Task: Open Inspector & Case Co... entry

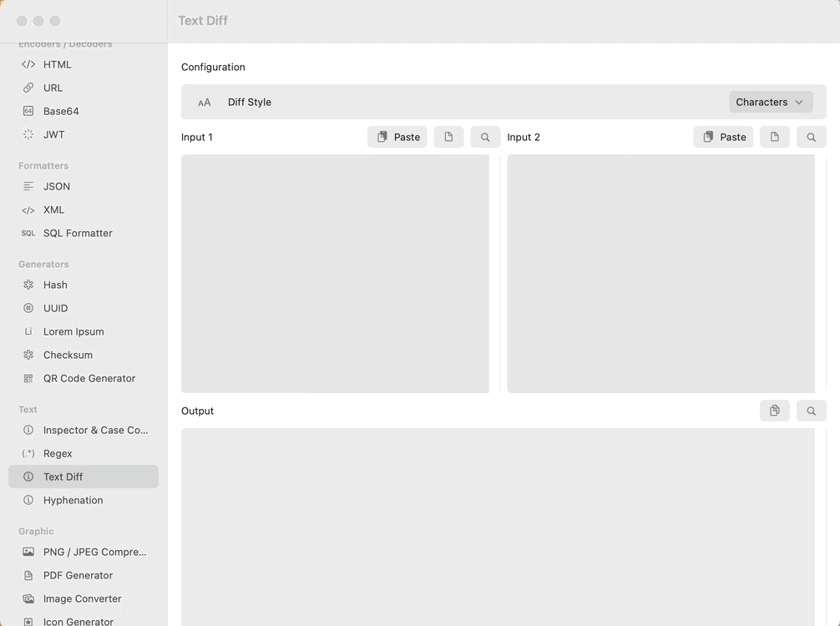Action: tap(83, 430)
